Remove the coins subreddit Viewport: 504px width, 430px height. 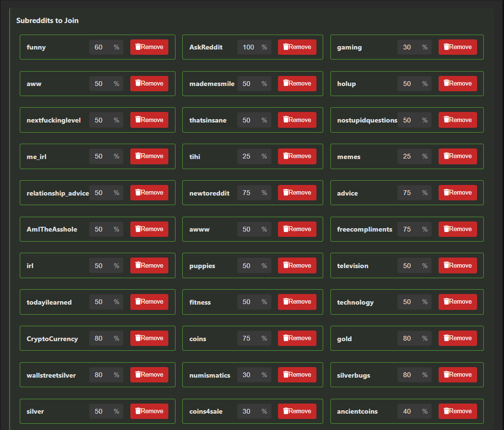tap(297, 338)
